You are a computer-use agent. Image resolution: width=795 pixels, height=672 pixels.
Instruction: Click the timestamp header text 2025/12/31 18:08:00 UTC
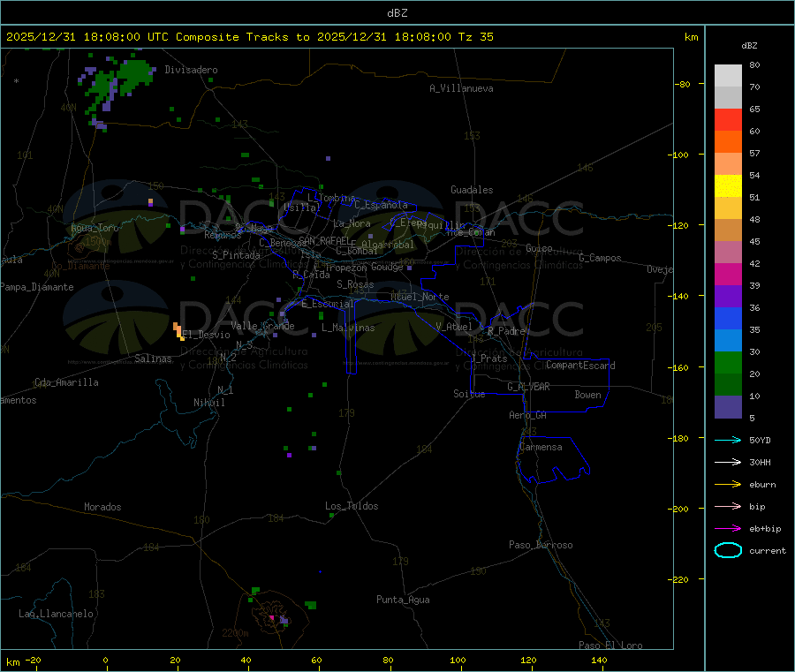coord(87,37)
